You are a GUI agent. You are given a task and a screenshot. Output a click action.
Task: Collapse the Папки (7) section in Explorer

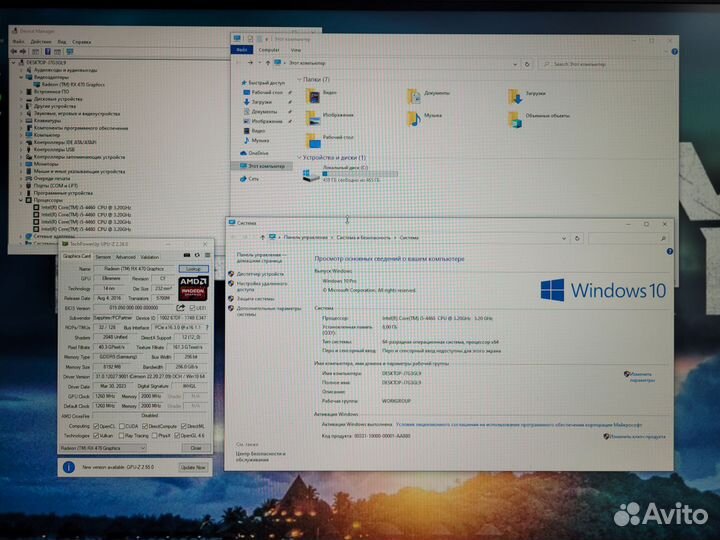pyautogui.click(x=299, y=79)
